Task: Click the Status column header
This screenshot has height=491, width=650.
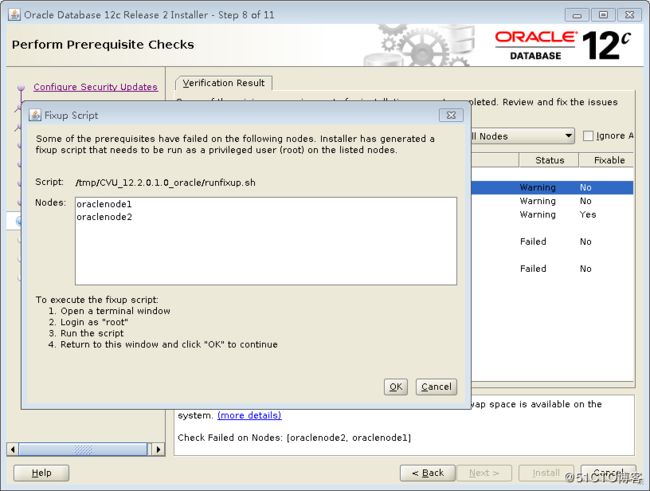Action: [549, 160]
